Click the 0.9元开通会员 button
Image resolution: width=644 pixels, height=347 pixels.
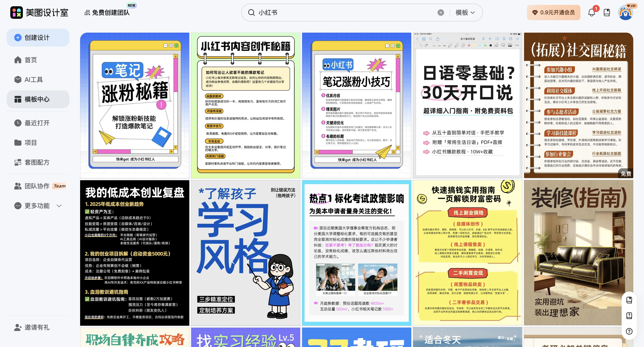(x=554, y=12)
